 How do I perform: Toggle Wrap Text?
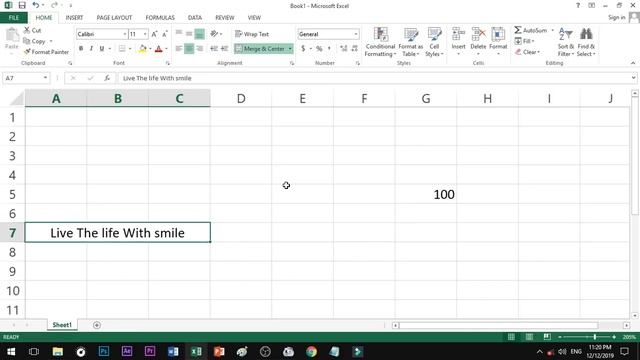click(252, 34)
